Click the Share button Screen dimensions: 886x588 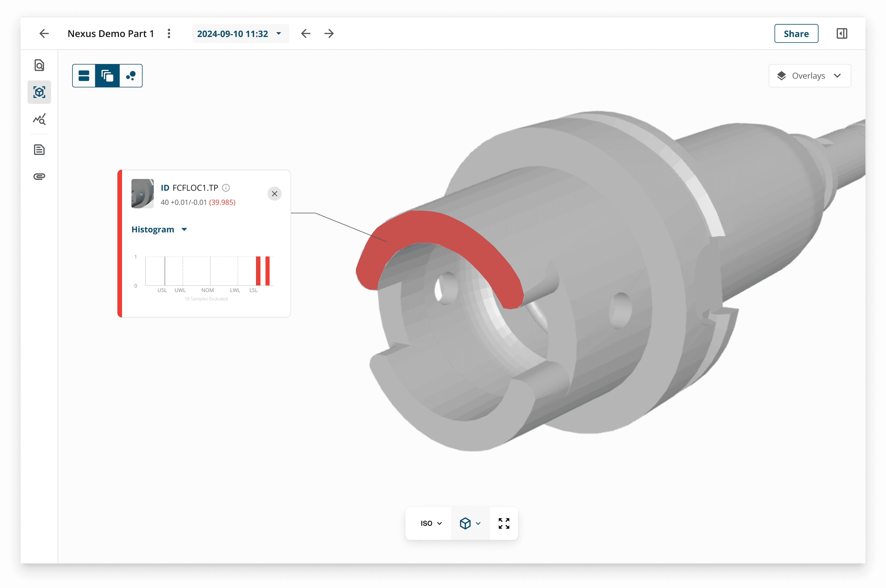(x=796, y=34)
